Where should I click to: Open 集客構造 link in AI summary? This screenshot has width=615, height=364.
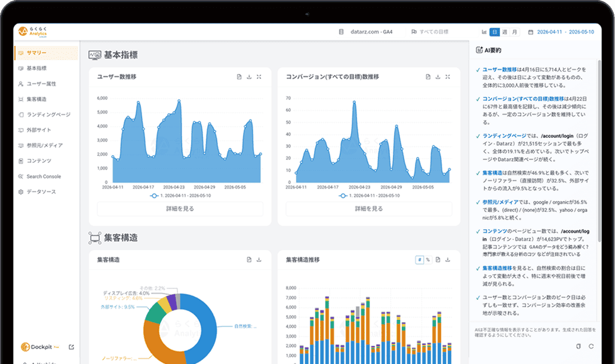pos(492,173)
